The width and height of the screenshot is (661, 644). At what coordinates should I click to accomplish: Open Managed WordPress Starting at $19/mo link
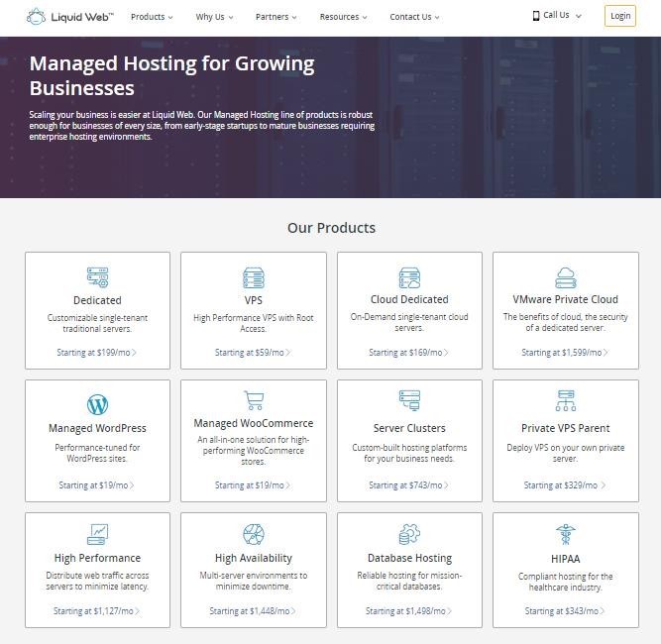coord(96,485)
